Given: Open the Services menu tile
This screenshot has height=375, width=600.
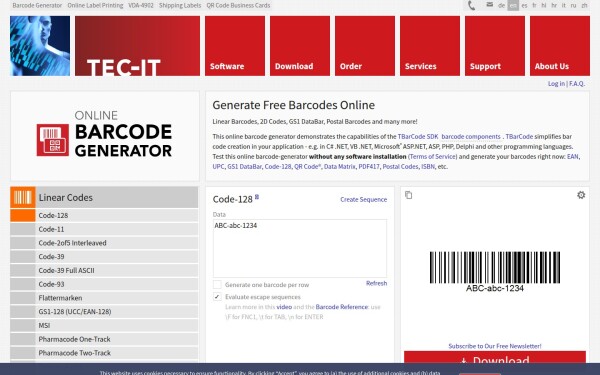Looking at the screenshot, I should 430,46.
